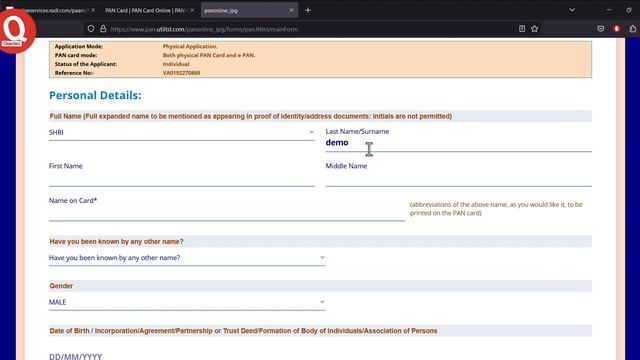Click the Middle Name input field
Image resolution: width=640 pixels, height=360 pixels.
458,179
